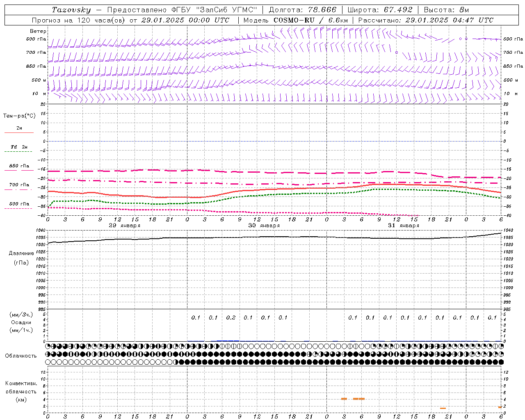
Task: Click the Осадки precipitation label
Action: (21, 322)
